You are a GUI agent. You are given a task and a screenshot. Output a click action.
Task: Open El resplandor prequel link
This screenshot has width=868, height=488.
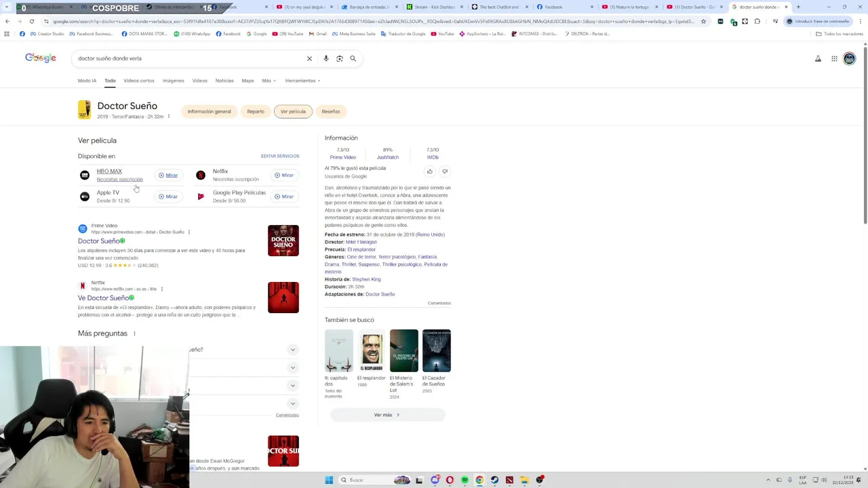(361, 249)
